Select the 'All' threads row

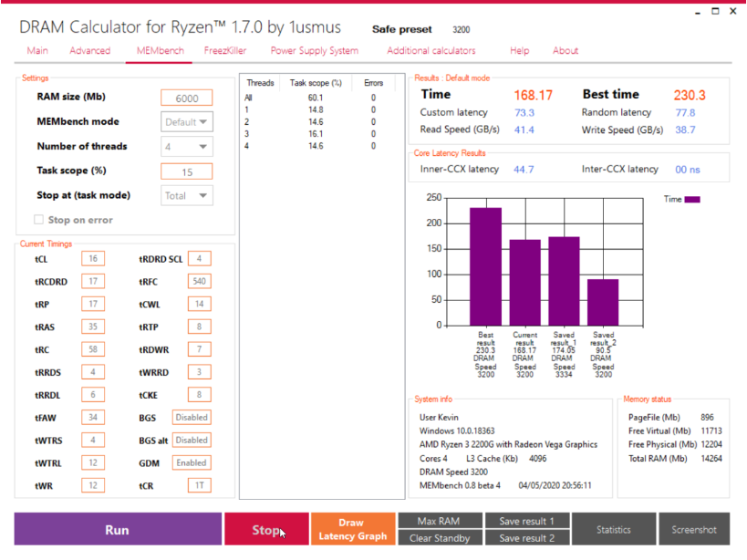click(319, 98)
